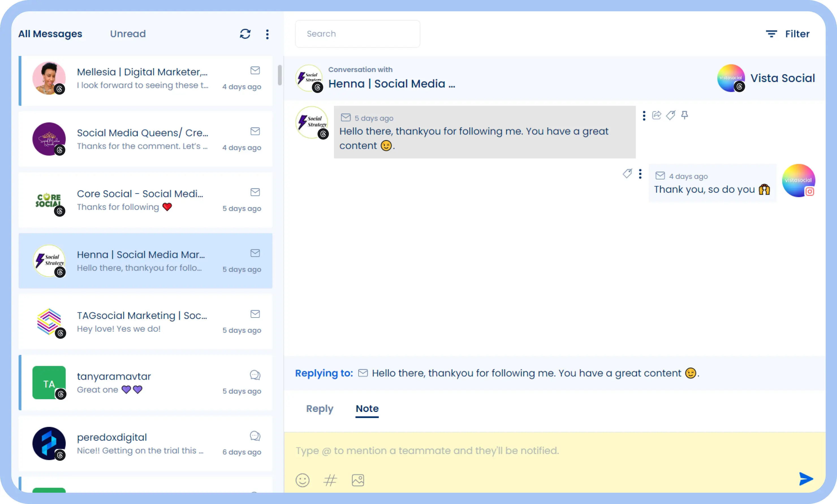Click the emoji smiley icon in reply box
The height and width of the screenshot is (504, 837).
click(303, 479)
